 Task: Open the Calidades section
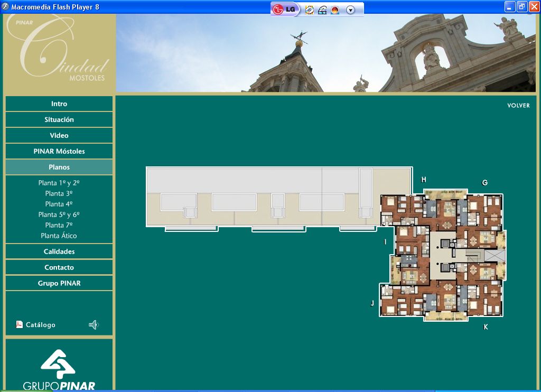point(59,252)
